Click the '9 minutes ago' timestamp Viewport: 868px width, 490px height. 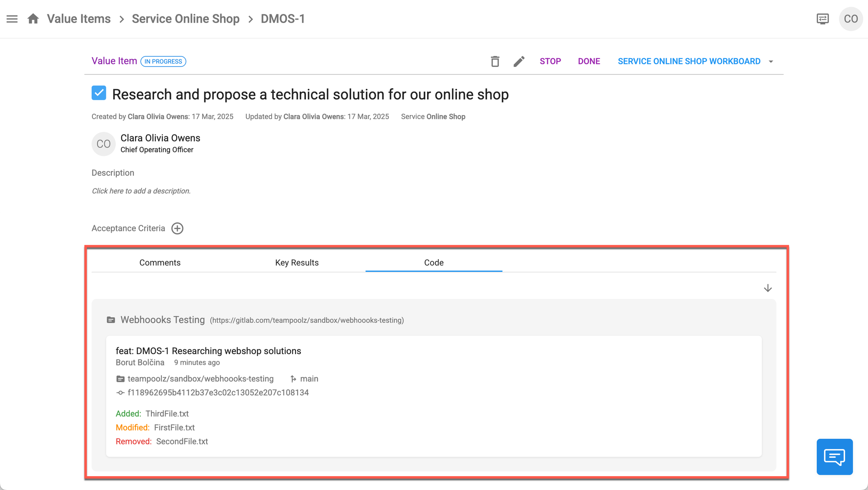[x=197, y=362]
